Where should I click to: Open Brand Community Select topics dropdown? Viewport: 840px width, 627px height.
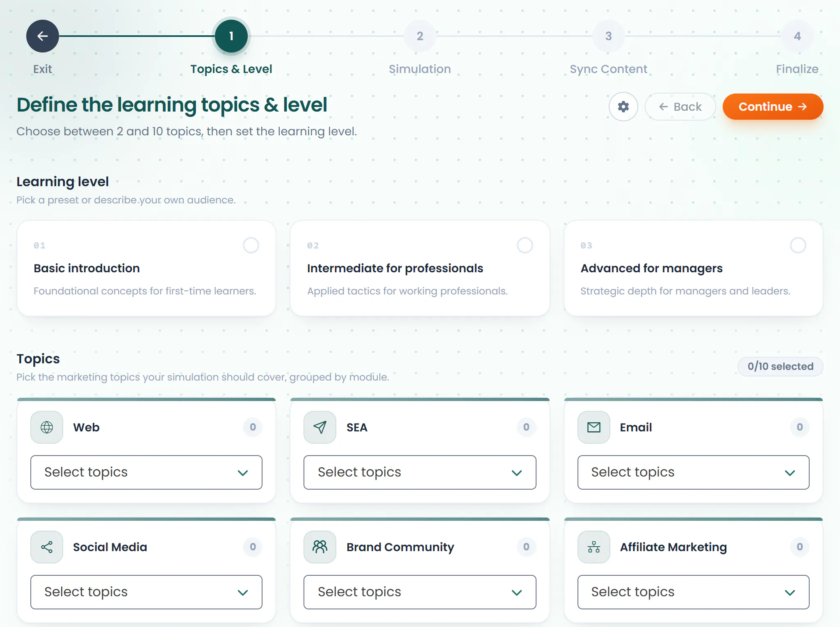point(420,592)
